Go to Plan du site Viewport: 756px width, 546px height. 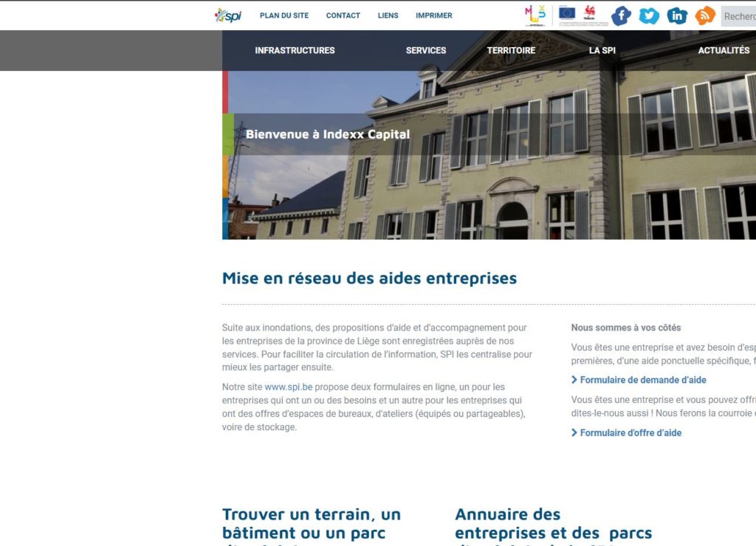point(284,15)
